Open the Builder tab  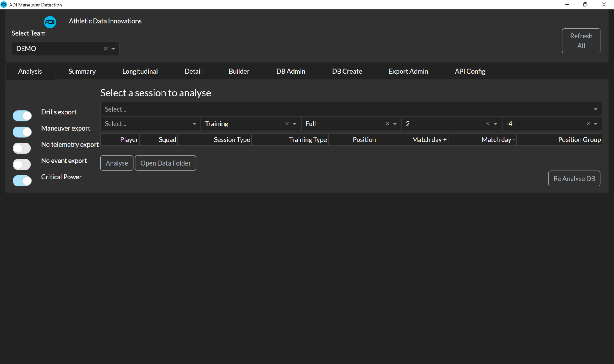tap(239, 72)
